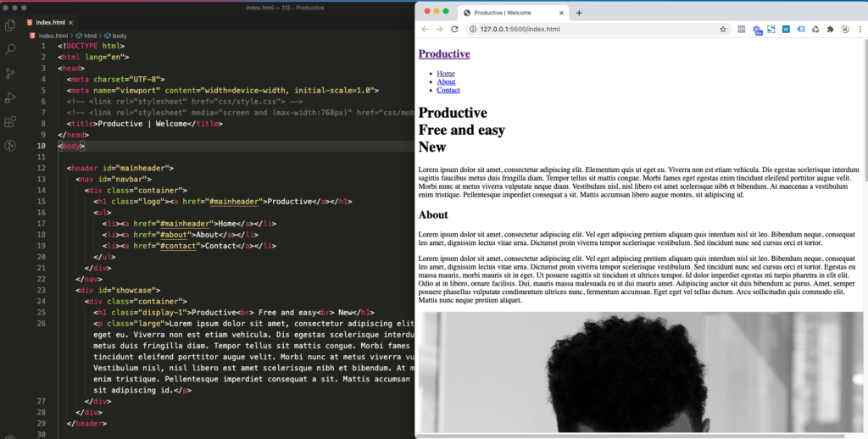Click line number 26 in the editor
This screenshot has height=439, width=868.
pyautogui.click(x=42, y=323)
